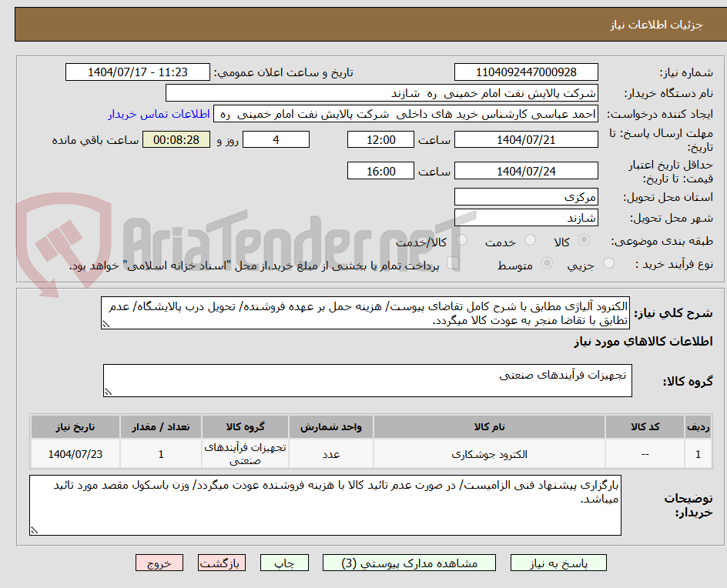Image resolution: width=727 pixels, height=588 pixels.
Task: Click the خروج exit button
Action: tap(159, 563)
